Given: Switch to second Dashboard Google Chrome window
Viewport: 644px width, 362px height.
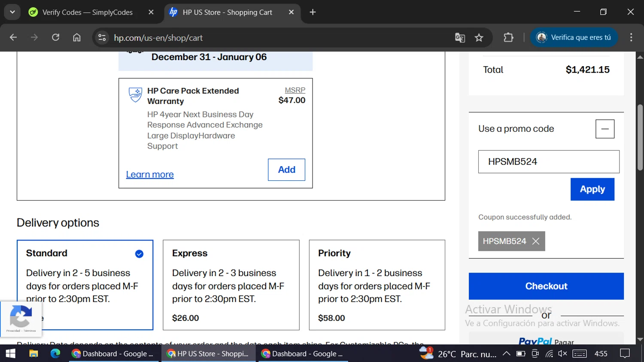Looking at the screenshot, I should pos(303,353).
